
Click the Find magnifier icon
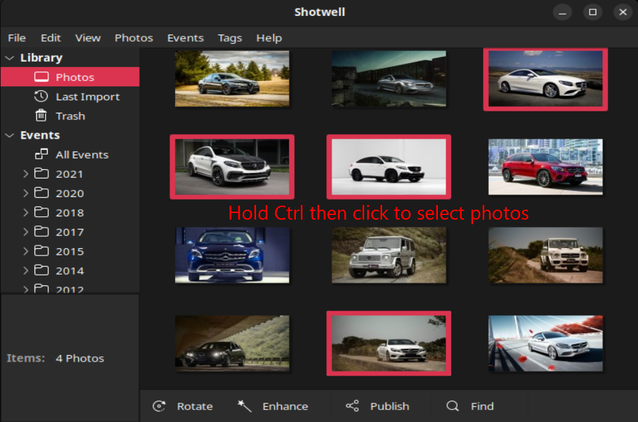(452, 406)
